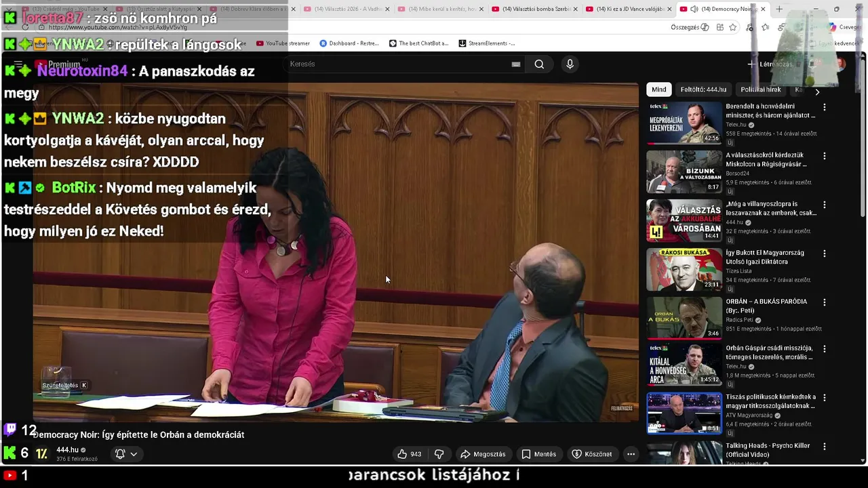Activate voice search microphone icon
Screen dimensions: 868x488
(x=570, y=64)
